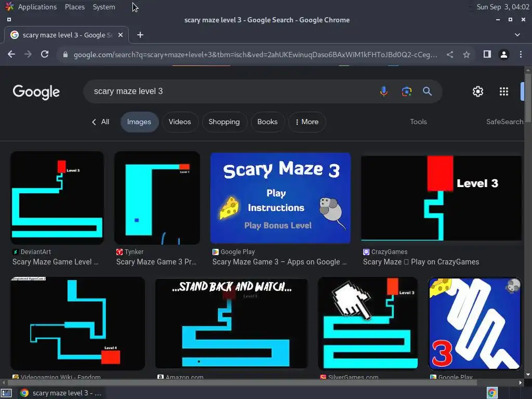Open the Chrome profile icon

[504, 54]
